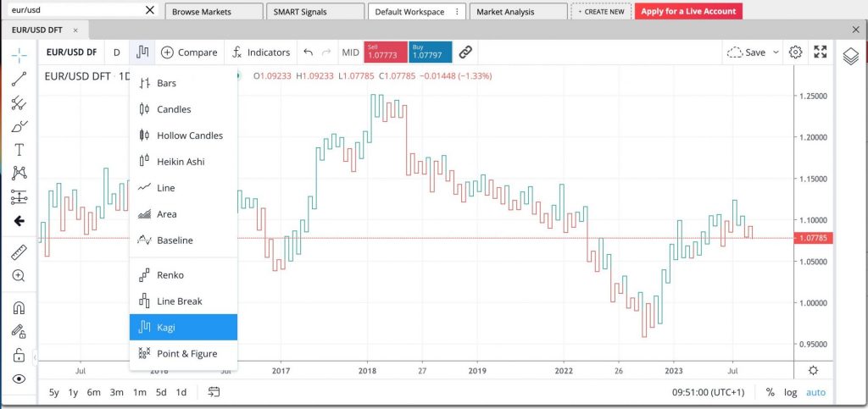Set time range to 3m
The image size is (868, 409).
(x=116, y=392)
